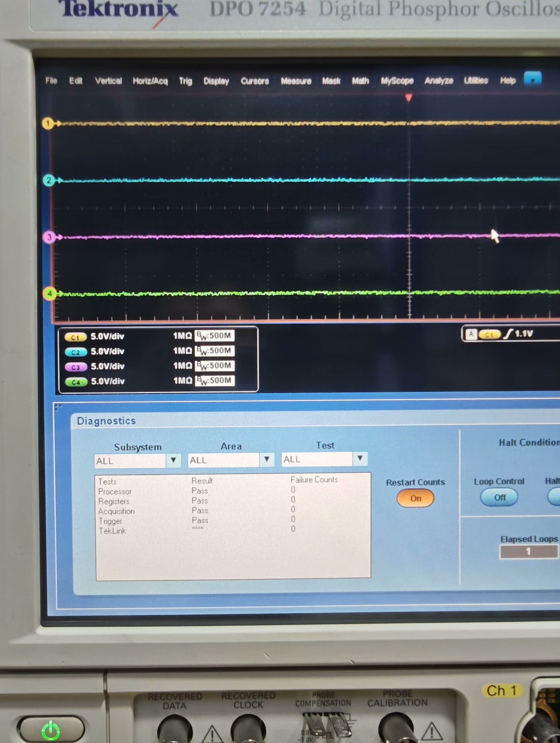
Task: Open the Mask menu
Action: point(331,80)
